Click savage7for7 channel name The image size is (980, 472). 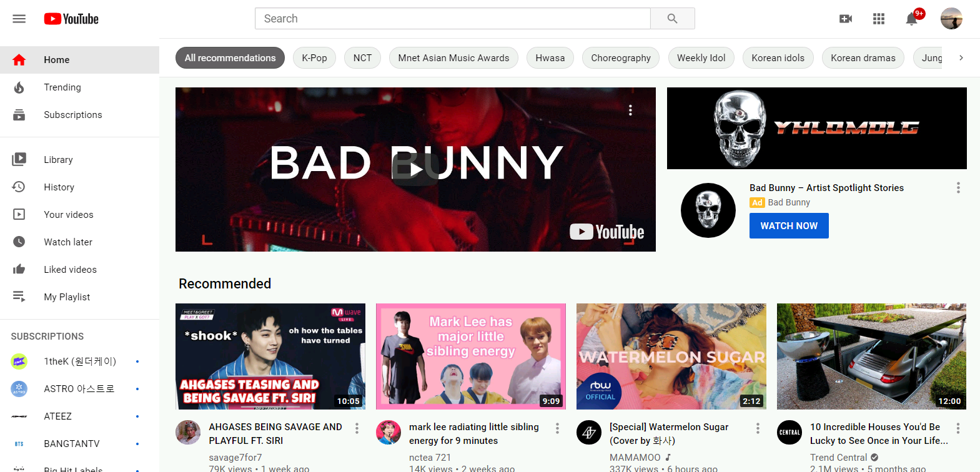pos(235,458)
